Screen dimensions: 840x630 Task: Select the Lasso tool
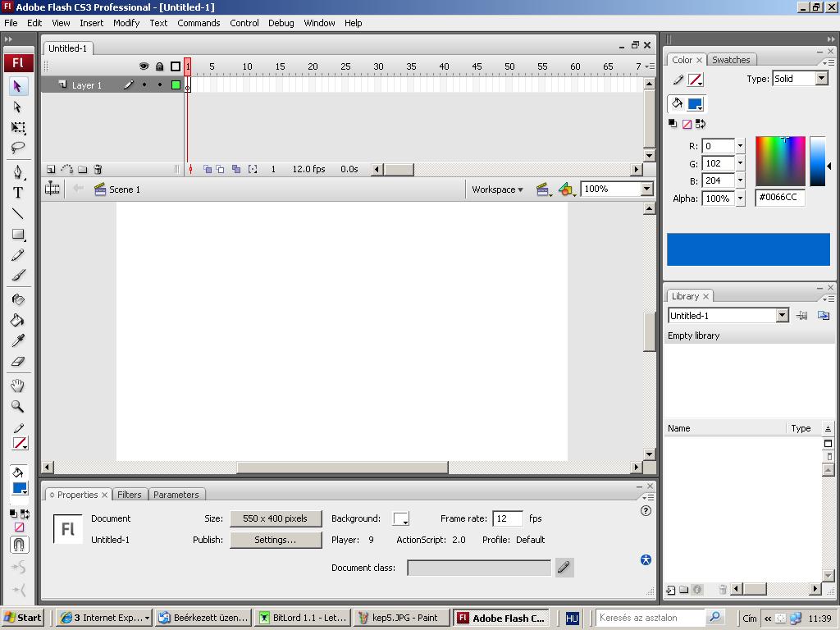(x=18, y=148)
